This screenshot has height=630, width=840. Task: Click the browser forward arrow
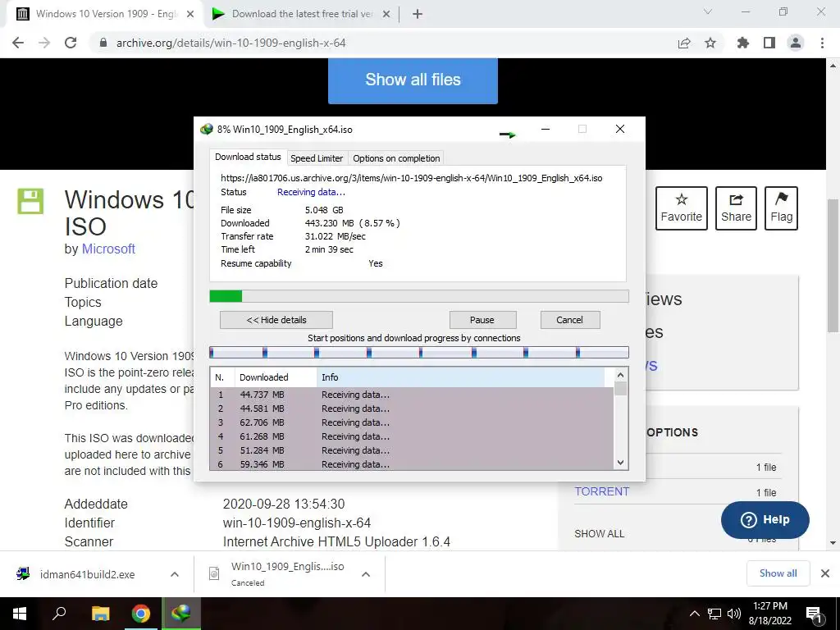point(44,43)
